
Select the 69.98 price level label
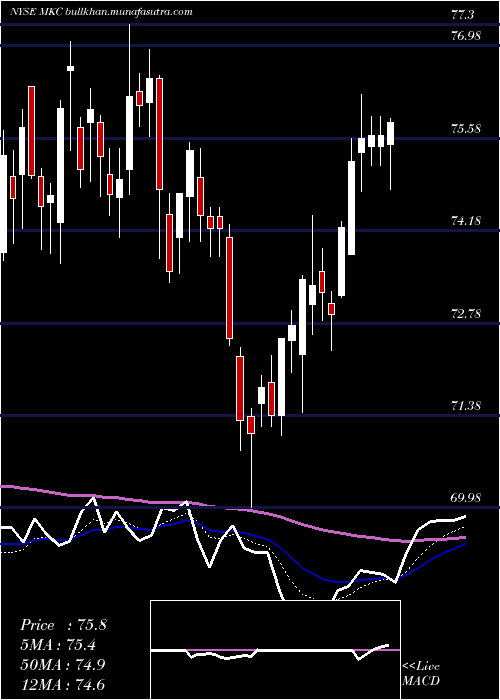pyautogui.click(x=466, y=498)
